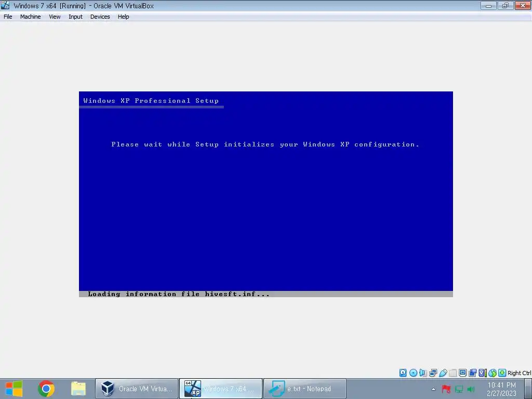Open the File menu
The width and height of the screenshot is (532, 399).
pos(8,17)
